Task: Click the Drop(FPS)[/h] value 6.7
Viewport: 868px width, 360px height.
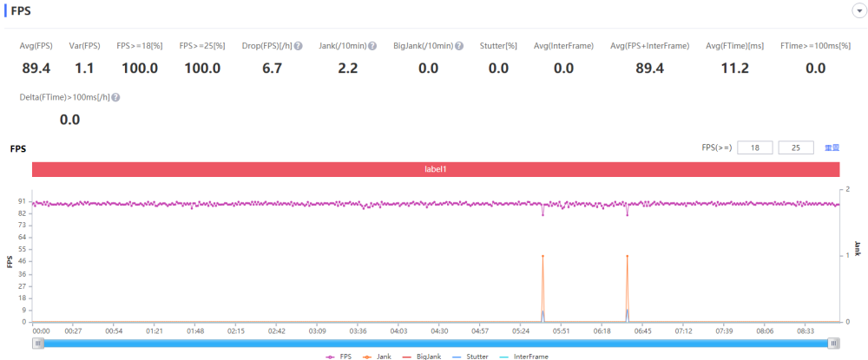Action: 271,69
